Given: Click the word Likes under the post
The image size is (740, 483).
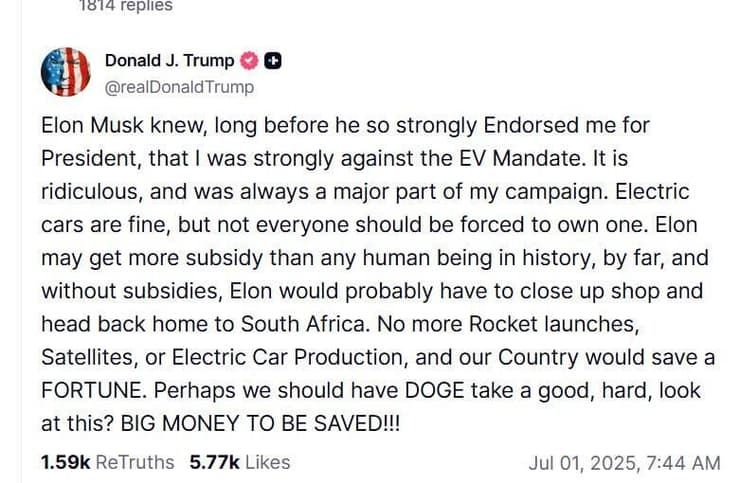Looking at the screenshot, I should [267, 462].
